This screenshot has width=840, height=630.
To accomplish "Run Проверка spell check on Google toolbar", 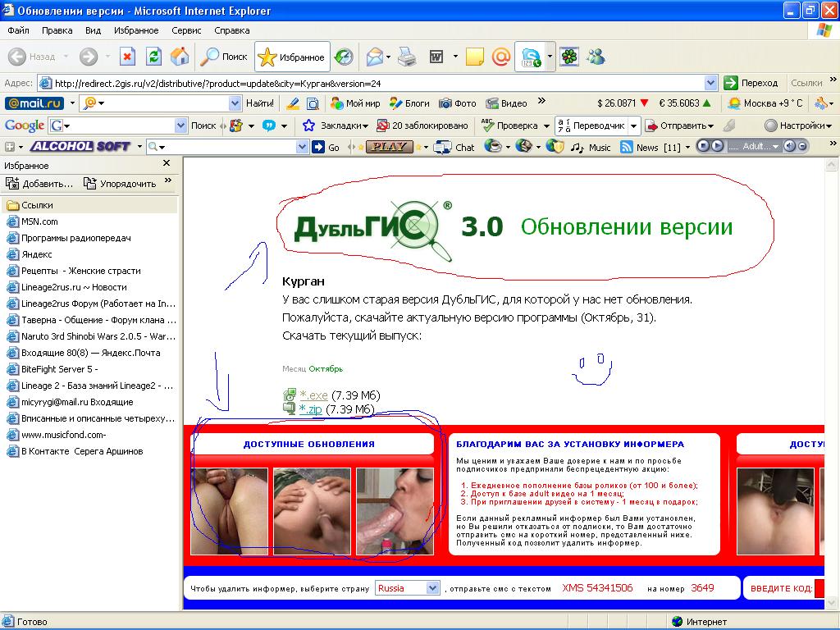I will [x=509, y=126].
